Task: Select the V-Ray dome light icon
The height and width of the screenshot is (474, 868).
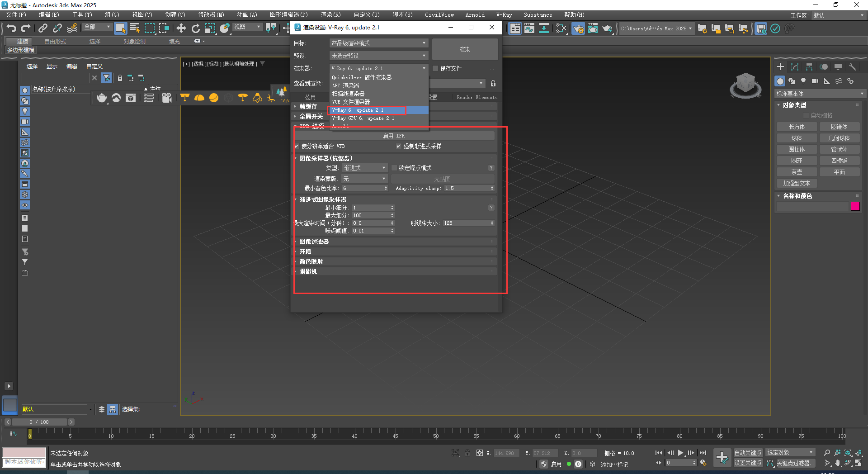Action: point(199,98)
